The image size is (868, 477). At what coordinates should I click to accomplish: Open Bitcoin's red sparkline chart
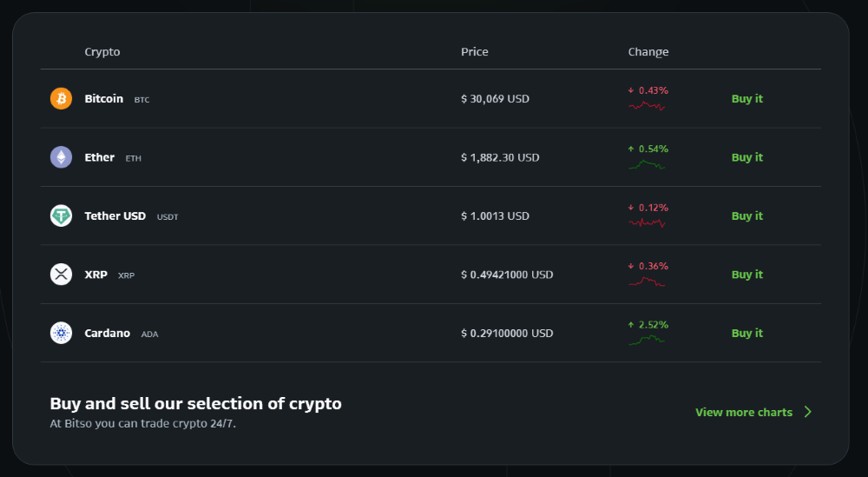point(647,105)
